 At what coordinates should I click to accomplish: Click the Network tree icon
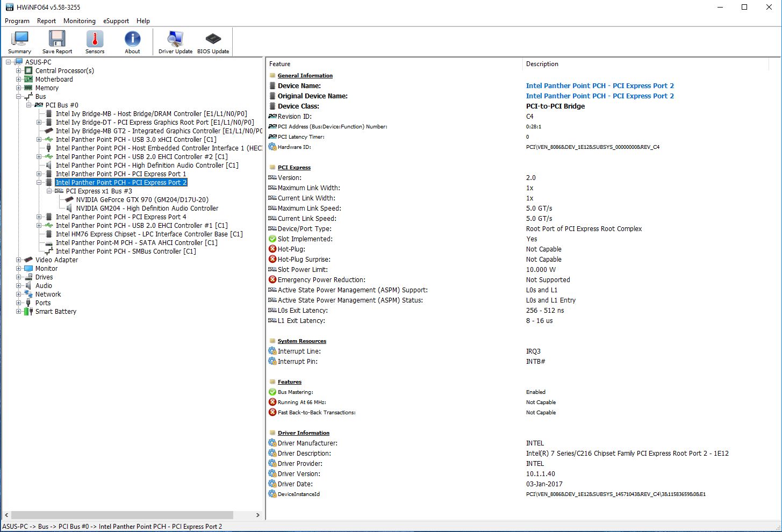pos(28,294)
